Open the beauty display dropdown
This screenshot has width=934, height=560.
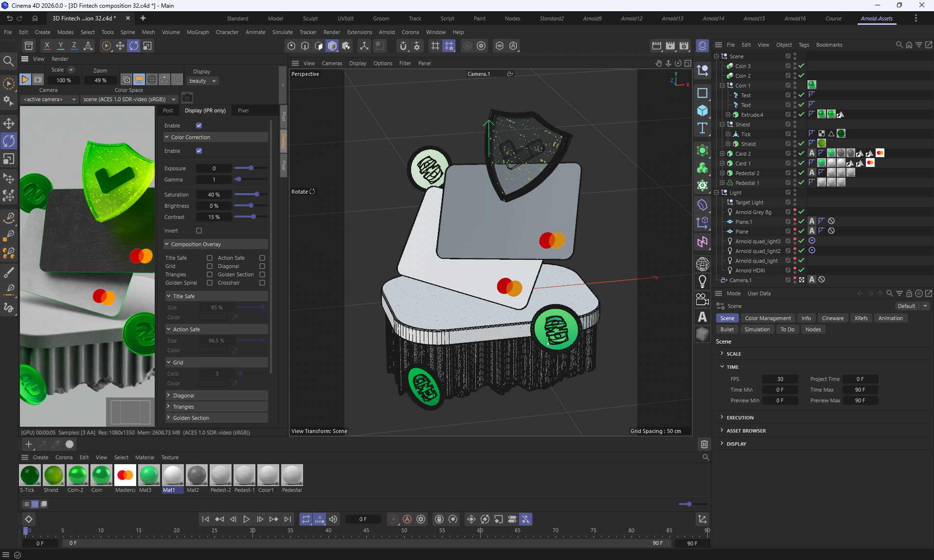[203, 81]
